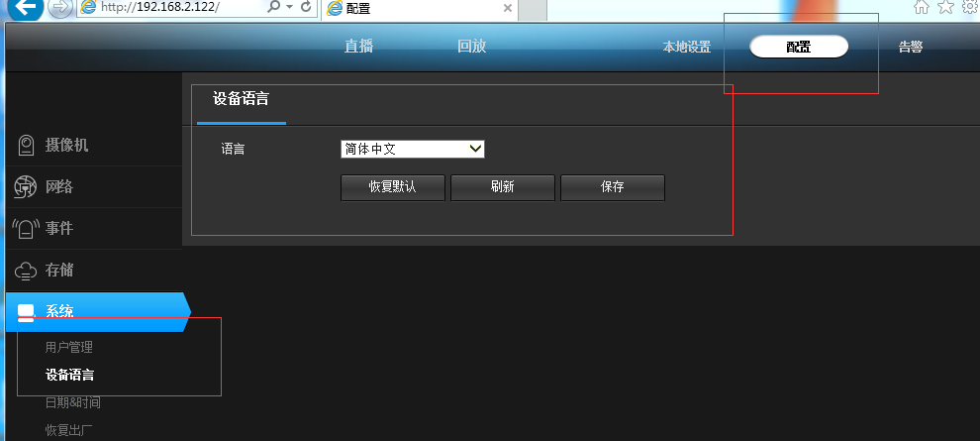Expand the 网络 sidebar section
Image resolution: width=980 pixels, height=441 pixels.
(94, 186)
